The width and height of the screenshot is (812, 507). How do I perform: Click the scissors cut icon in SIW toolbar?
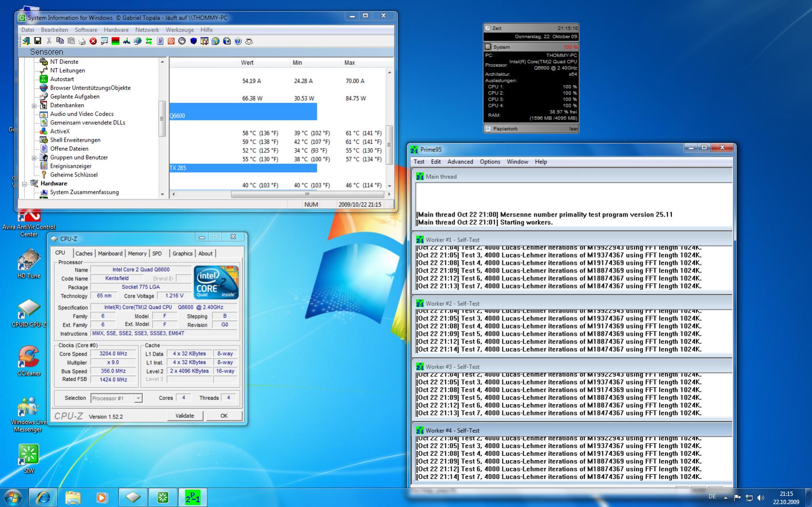click(x=48, y=41)
